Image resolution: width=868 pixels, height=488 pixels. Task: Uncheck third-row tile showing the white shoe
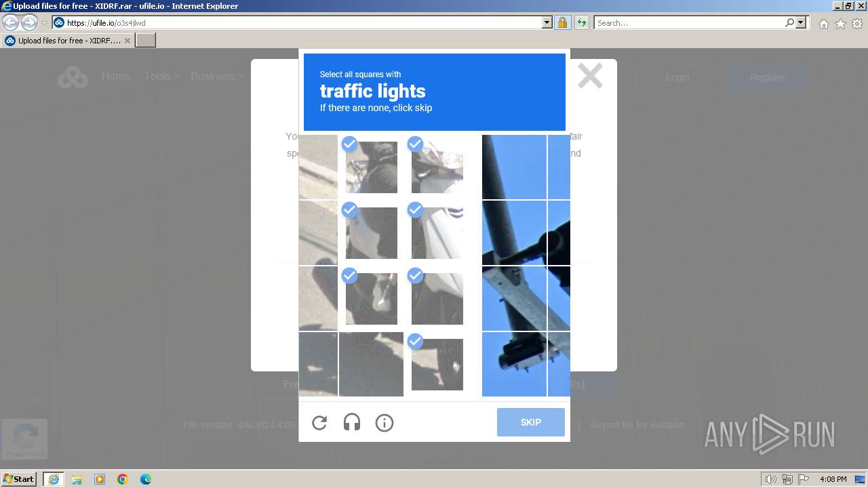[x=371, y=298]
